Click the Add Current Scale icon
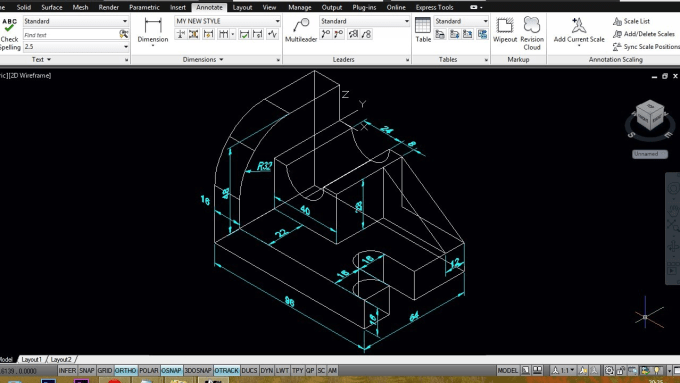 pos(579,26)
